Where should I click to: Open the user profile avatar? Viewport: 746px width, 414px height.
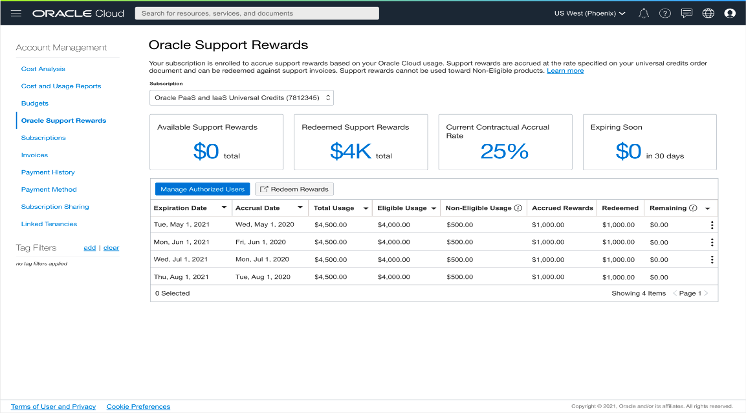pos(730,13)
